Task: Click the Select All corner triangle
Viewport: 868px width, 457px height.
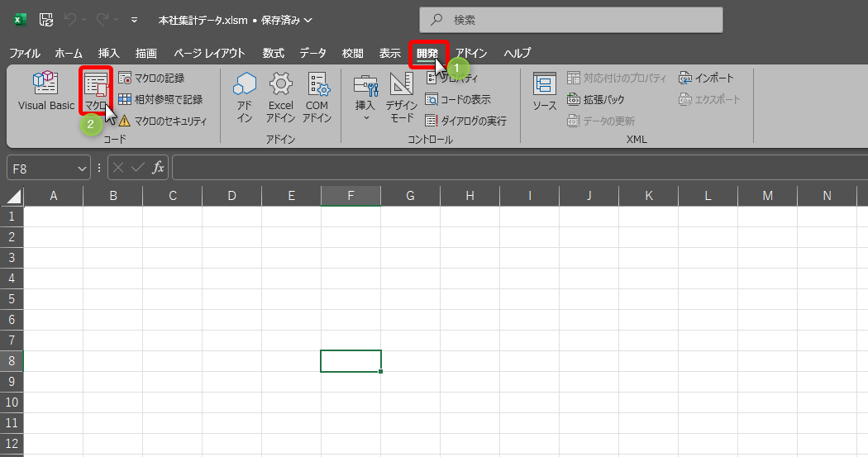Action: (13, 196)
